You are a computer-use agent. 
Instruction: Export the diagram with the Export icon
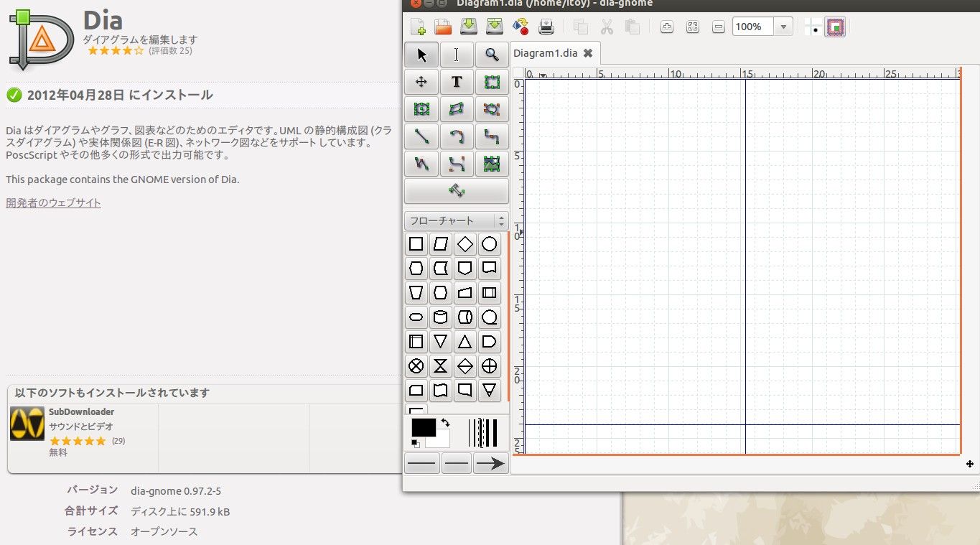tap(521, 27)
